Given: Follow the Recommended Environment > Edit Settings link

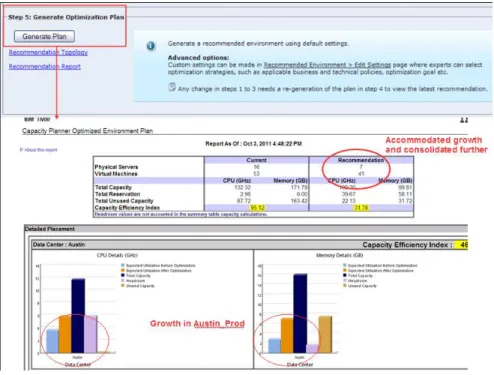Looking at the screenshot, I should tap(327, 65).
